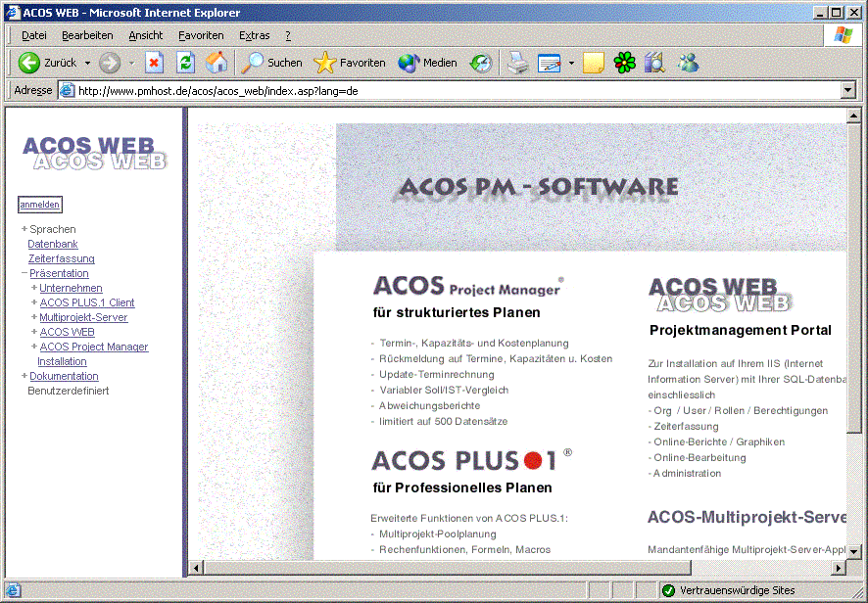Image resolution: width=868 pixels, height=603 pixels.
Task: Refresh the page with the green arrows icon
Action: pos(185,63)
